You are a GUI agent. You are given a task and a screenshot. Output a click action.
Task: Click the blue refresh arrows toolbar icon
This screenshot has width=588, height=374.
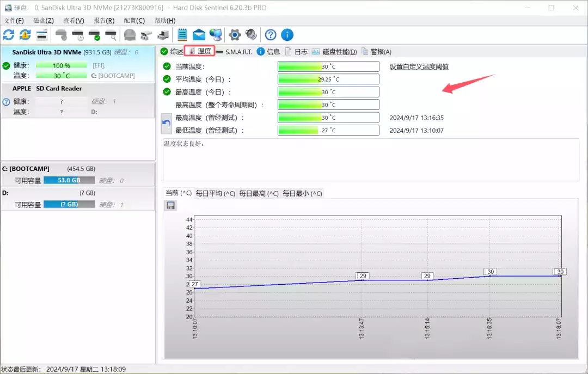click(x=9, y=35)
